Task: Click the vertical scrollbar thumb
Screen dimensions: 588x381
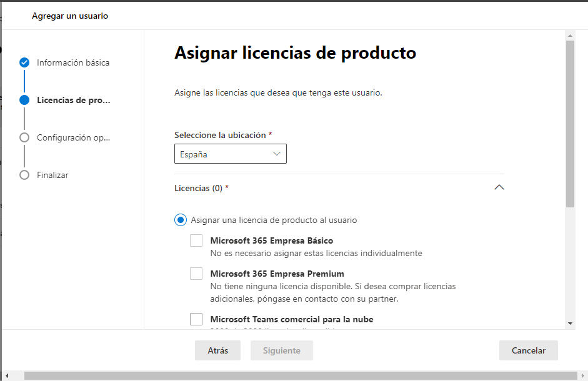Action: click(570, 124)
